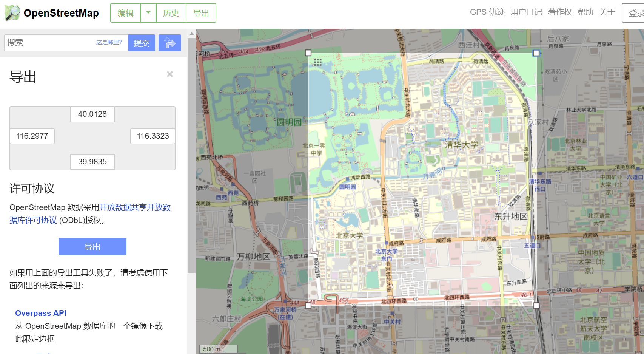This screenshot has height=354, width=644.
Task: Open GPS 轨迹 menu item
Action: [x=487, y=12]
